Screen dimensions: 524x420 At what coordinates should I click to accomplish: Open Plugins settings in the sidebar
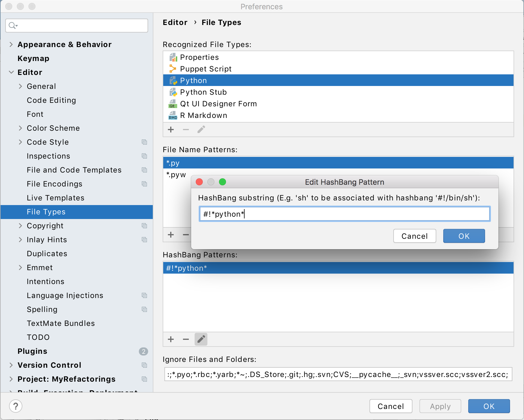tap(33, 351)
